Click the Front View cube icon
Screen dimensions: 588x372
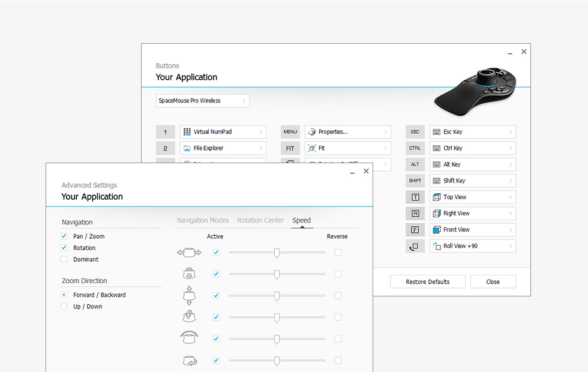[437, 230]
